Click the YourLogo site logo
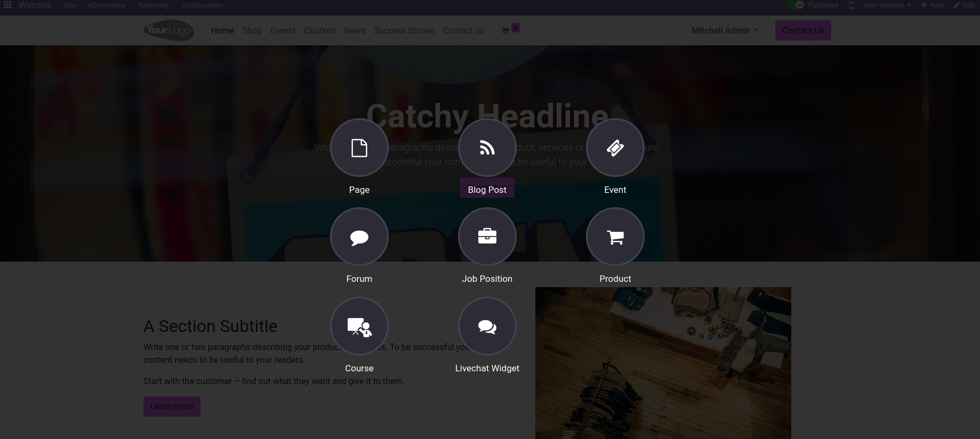 pos(168,30)
